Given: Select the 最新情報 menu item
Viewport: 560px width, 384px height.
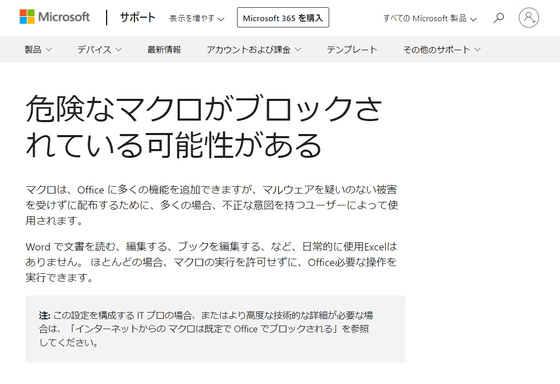Looking at the screenshot, I should pos(164,49).
